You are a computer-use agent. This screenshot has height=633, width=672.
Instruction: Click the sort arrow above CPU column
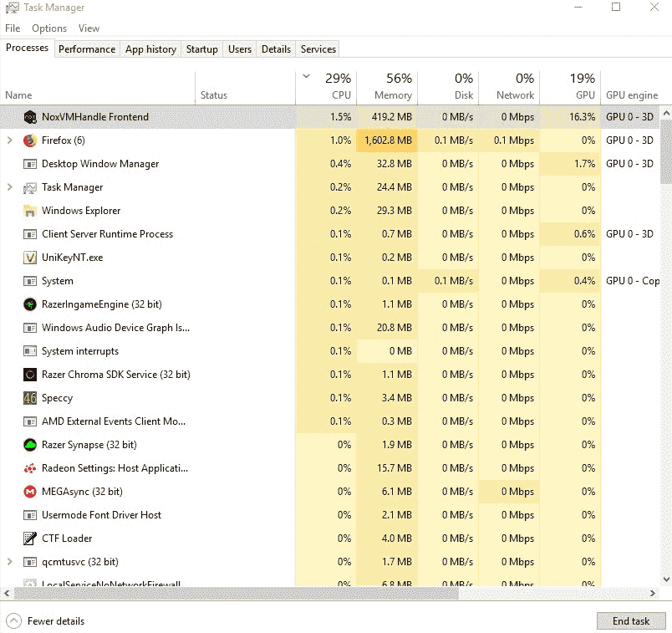[307, 77]
